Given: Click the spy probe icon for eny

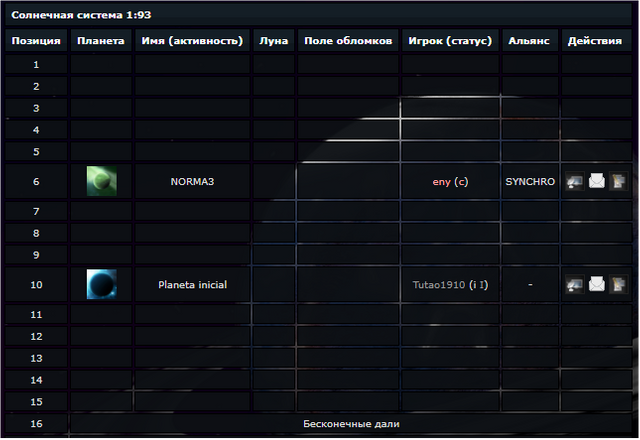Looking at the screenshot, I should coord(574,181).
